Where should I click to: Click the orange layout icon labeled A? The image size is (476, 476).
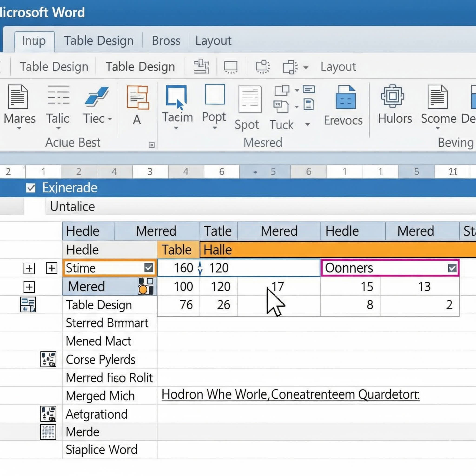pos(138,97)
